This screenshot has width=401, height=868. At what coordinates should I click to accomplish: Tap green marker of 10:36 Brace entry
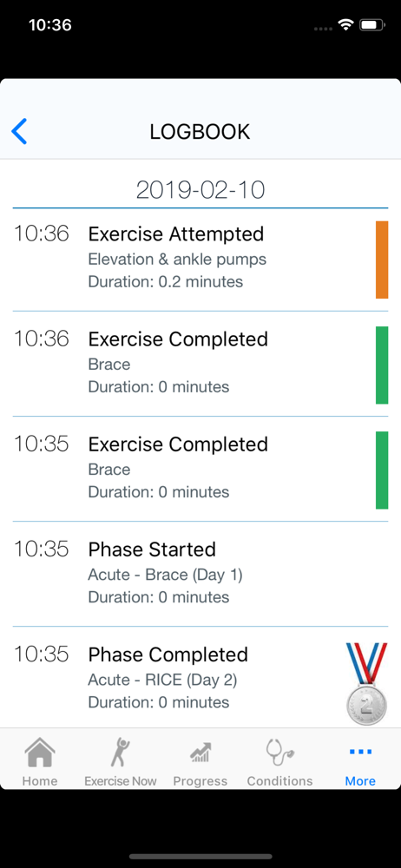coord(382,365)
